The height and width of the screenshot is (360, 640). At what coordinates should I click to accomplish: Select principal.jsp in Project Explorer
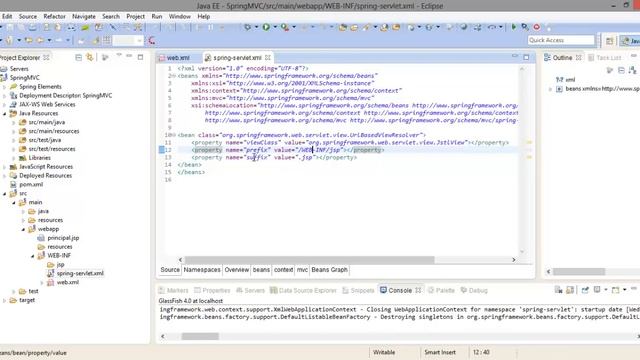[x=63, y=238]
